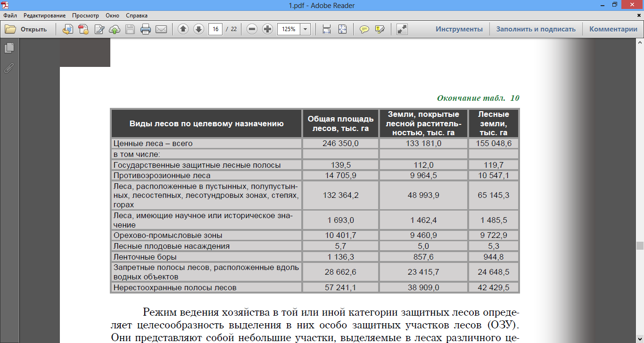Switch to read mode with arrows icon
The height and width of the screenshot is (343, 644).
pyautogui.click(x=402, y=29)
